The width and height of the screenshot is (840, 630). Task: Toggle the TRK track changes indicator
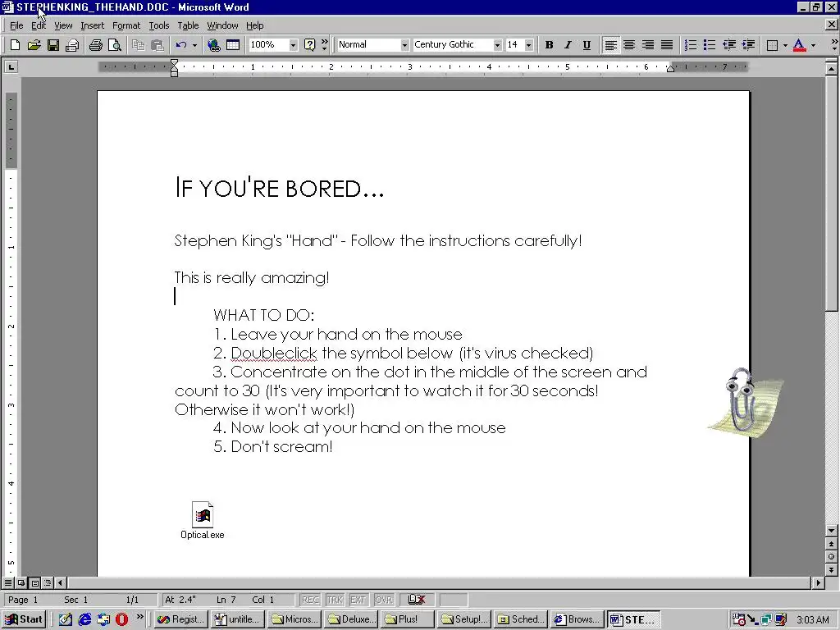coord(335,600)
